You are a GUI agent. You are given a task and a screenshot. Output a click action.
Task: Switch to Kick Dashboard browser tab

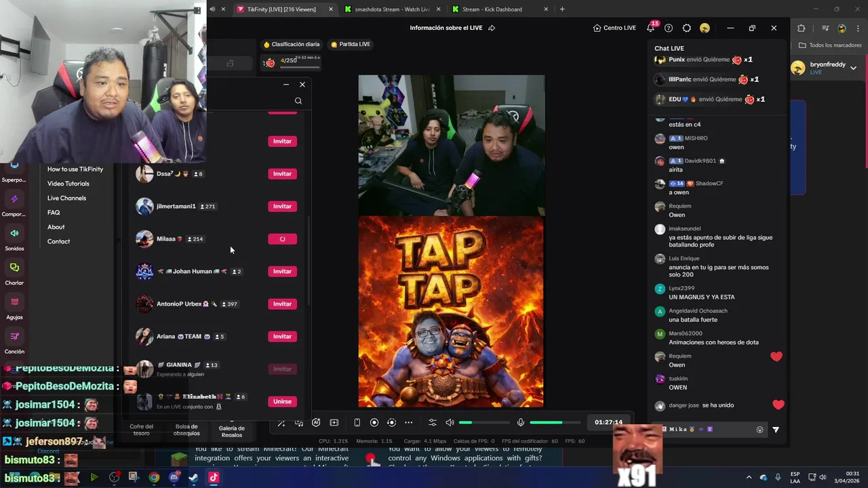click(499, 9)
